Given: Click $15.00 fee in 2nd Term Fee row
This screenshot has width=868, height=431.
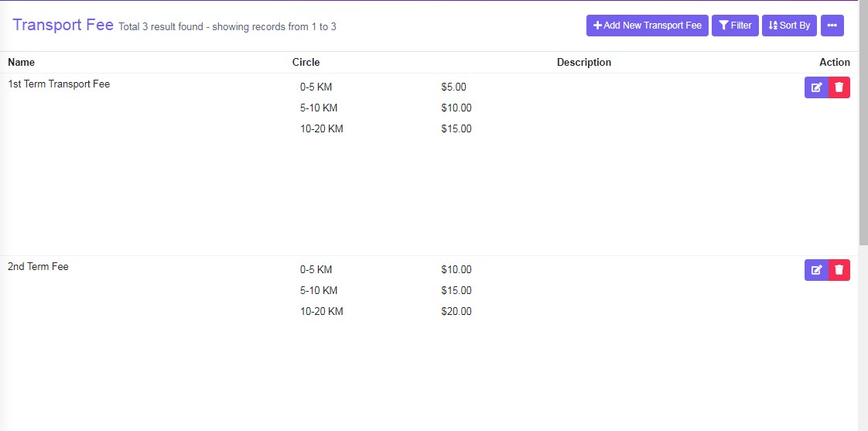Looking at the screenshot, I should [x=456, y=291].
